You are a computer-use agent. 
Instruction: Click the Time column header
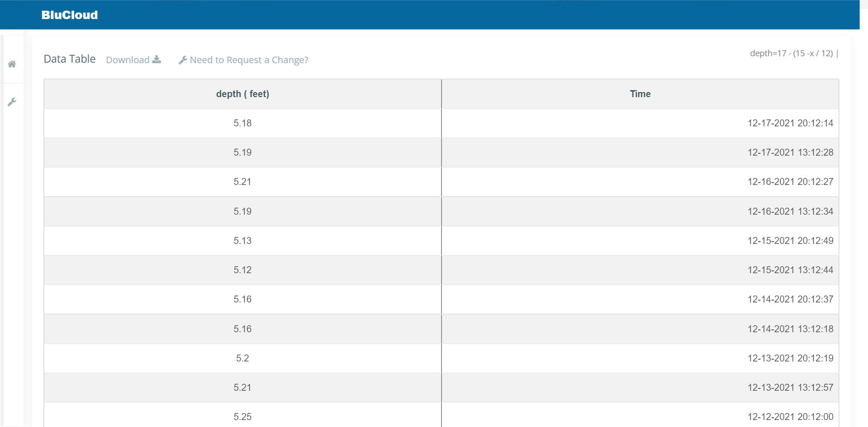click(640, 94)
